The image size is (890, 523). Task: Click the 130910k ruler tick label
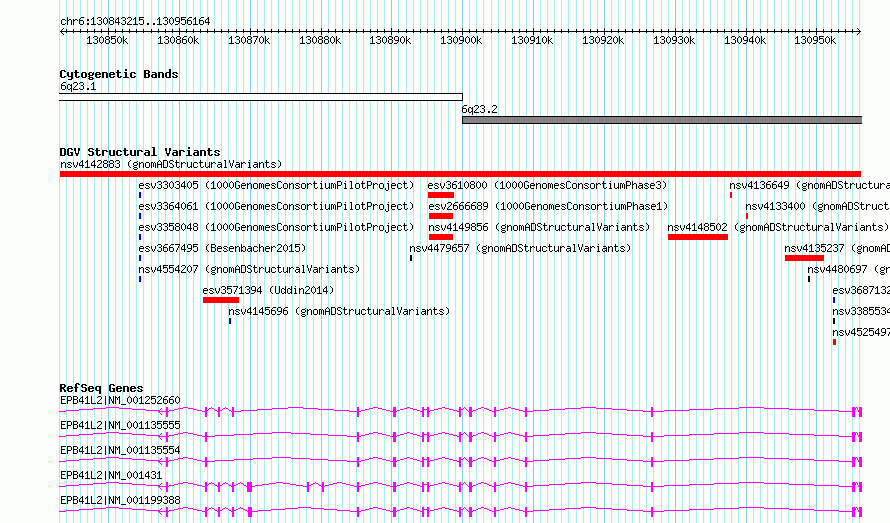tap(532, 40)
